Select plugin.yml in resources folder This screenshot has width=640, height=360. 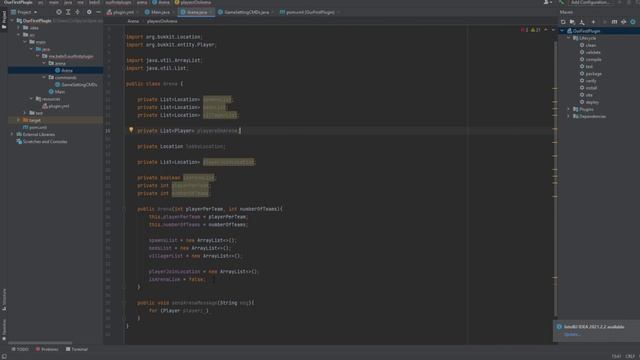pos(56,106)
